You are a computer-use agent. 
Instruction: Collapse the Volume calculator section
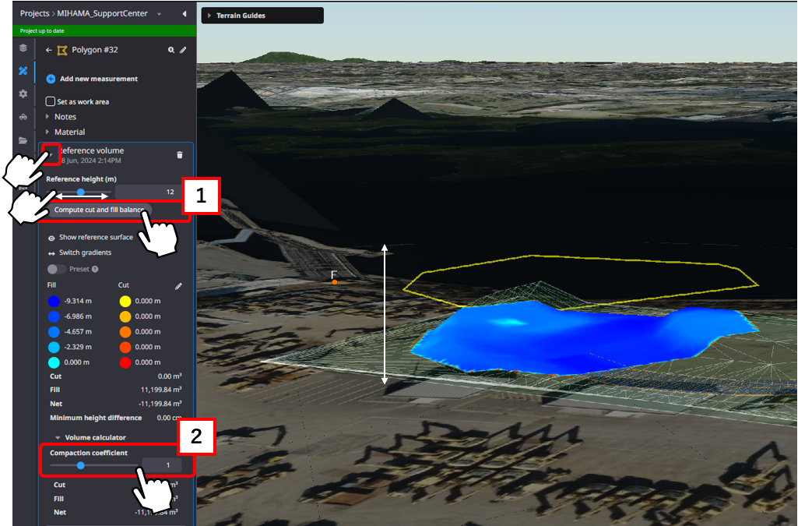[58, 438]
